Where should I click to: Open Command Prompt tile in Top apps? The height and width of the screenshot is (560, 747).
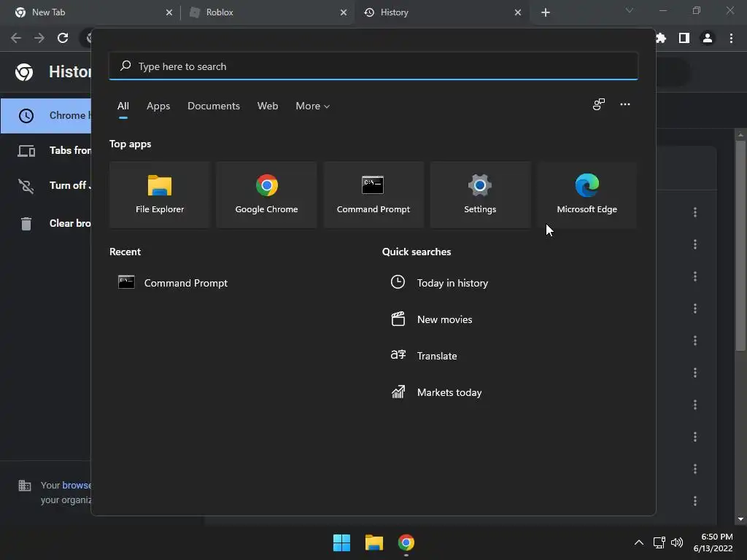coord(373,195)
